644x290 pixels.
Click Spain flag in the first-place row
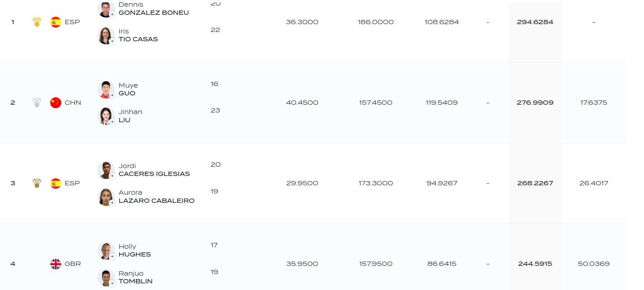56,22
